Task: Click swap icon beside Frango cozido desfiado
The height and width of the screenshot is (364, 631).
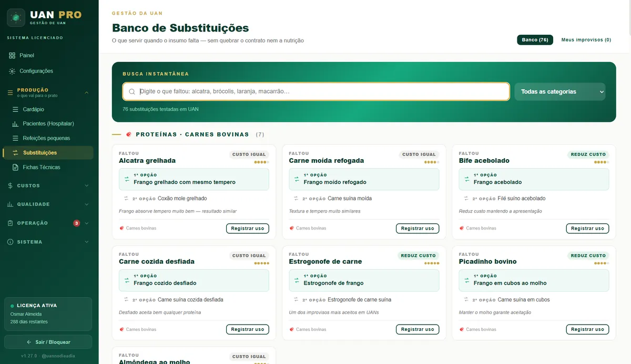Action: [x=127, y=280]
